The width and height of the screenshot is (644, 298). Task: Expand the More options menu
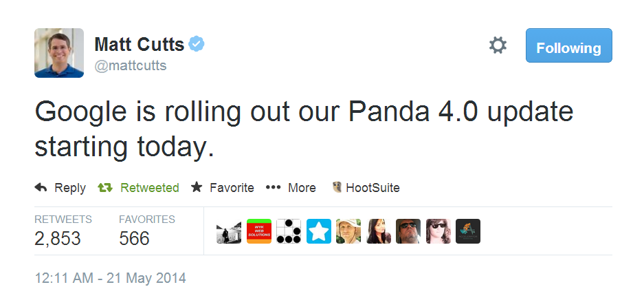pos(291,188)
